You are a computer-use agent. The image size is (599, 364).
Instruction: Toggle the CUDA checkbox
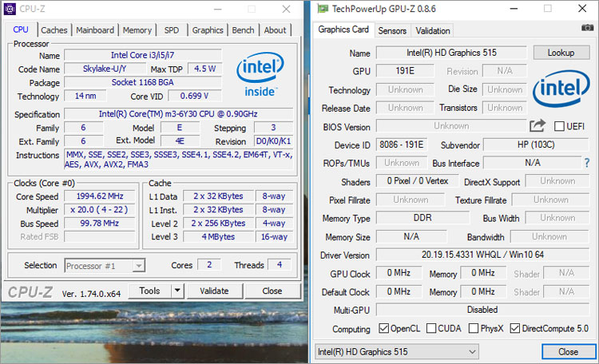click(x=431, y=328)
